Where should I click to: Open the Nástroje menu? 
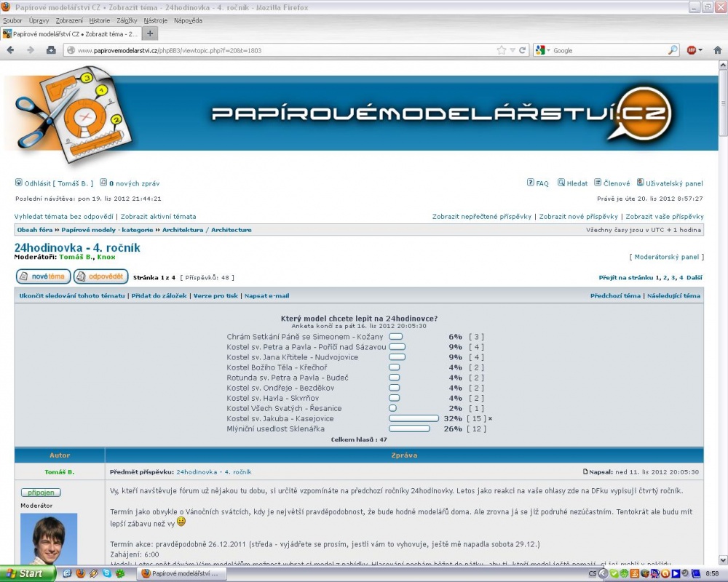point(156,20)
